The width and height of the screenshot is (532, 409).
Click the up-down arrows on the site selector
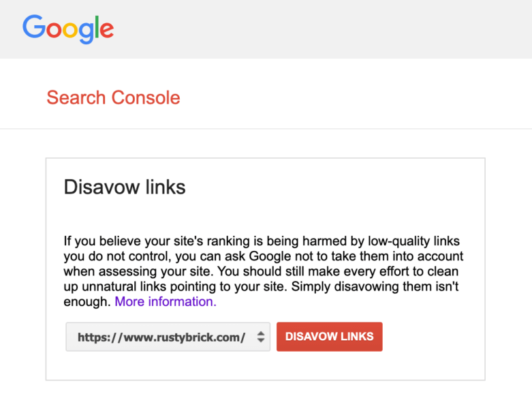261,337
